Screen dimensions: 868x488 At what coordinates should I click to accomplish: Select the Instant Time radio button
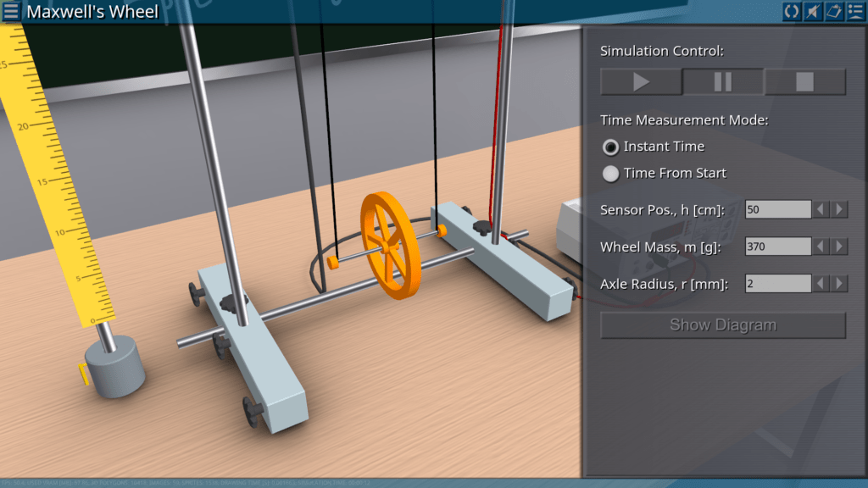pos(610,147)
